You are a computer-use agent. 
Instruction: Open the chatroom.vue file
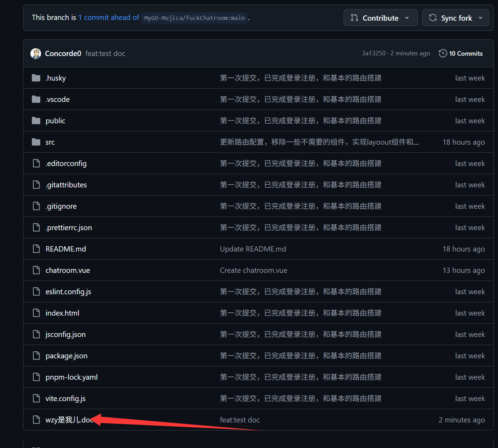68,270
